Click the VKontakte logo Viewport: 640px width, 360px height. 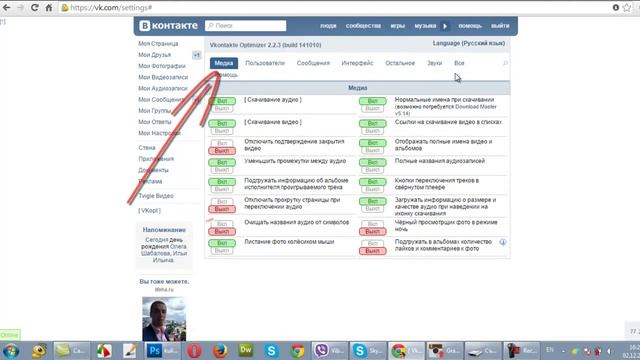point(168,25)
